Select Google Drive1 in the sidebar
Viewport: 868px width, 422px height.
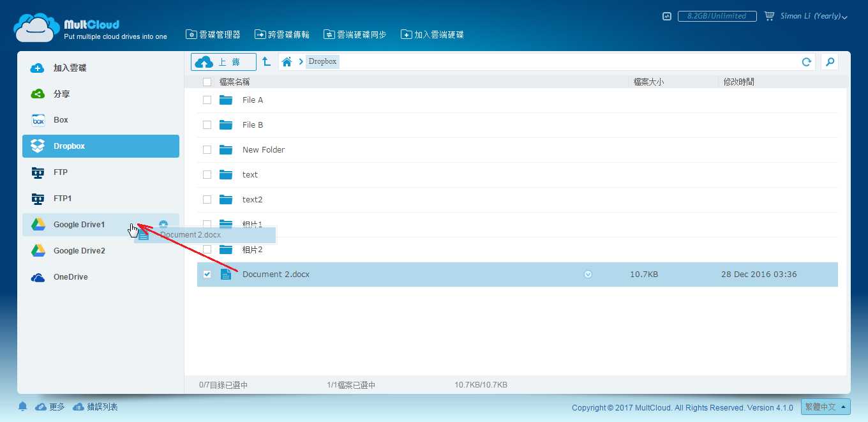click(x=101, y=225)
